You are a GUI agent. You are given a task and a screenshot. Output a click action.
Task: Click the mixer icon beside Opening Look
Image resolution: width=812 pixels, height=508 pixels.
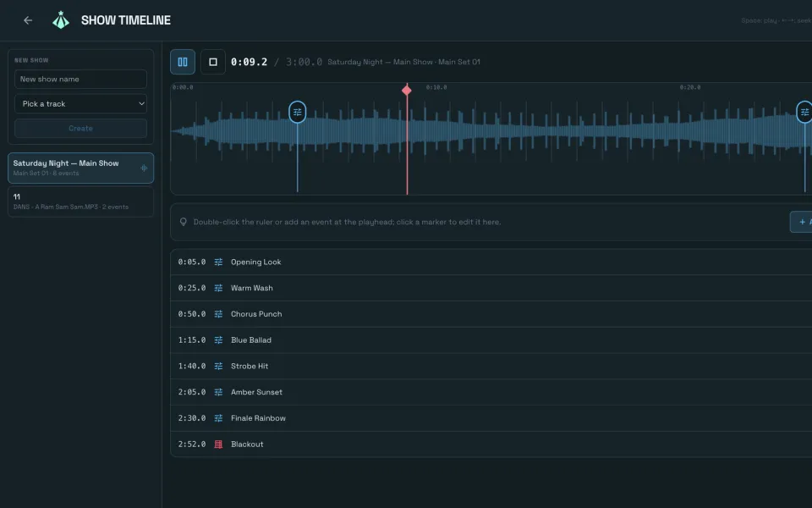[x=218, y=262]
